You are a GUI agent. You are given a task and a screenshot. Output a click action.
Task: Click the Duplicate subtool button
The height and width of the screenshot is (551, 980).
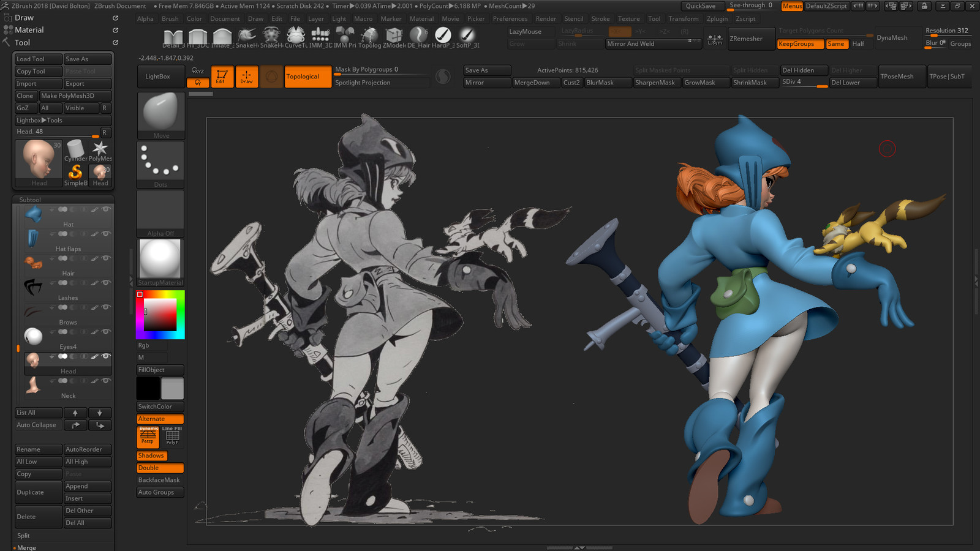point(38,492)
